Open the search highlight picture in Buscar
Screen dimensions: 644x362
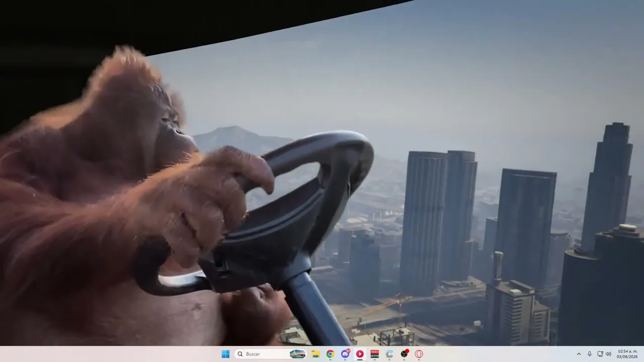click(297, 354)
